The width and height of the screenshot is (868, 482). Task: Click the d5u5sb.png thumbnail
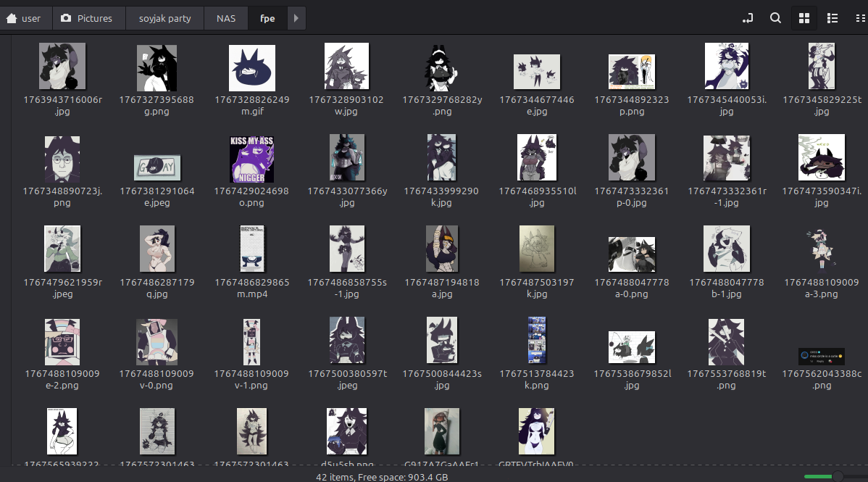click(x=347, y=431)
